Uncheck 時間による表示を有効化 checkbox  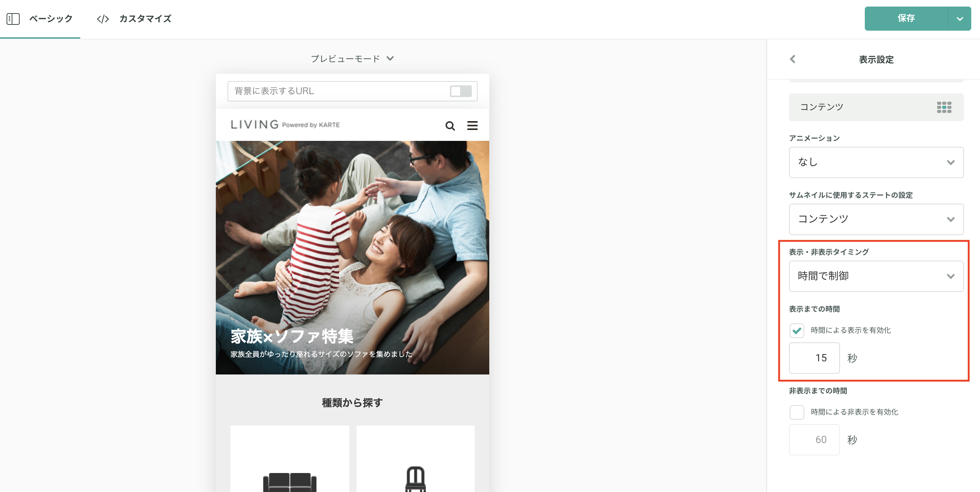(797, 330)
